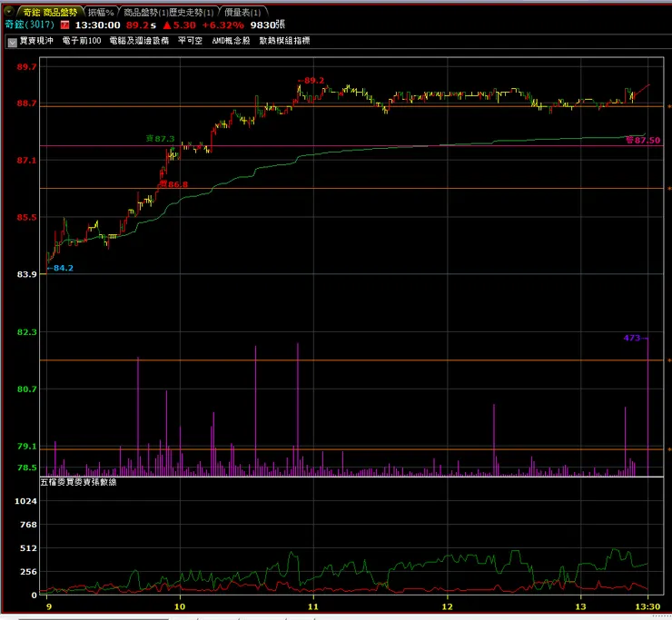Click the 買86.8 chart label
This screenshot has height=620, width=672.
[173, 184]
